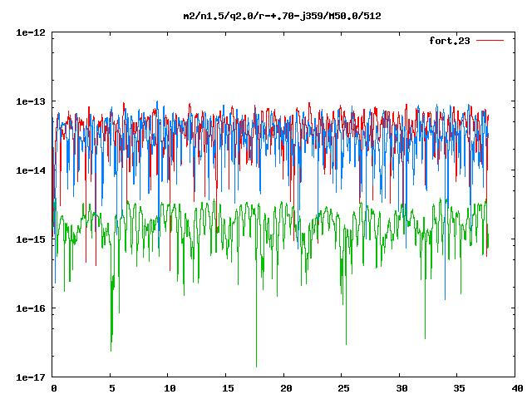532x399 pixels.
Task: Click x-axis label 40
Action: [517, 388]
